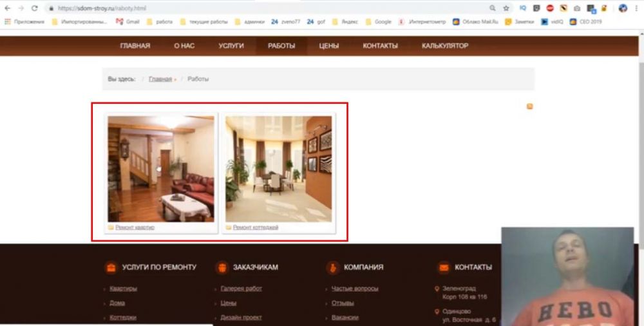Open the Gmail bookmark
Image resolution: width=644 pixels, height=326 pixels.
pyautogui.click(x=128, y=21)
